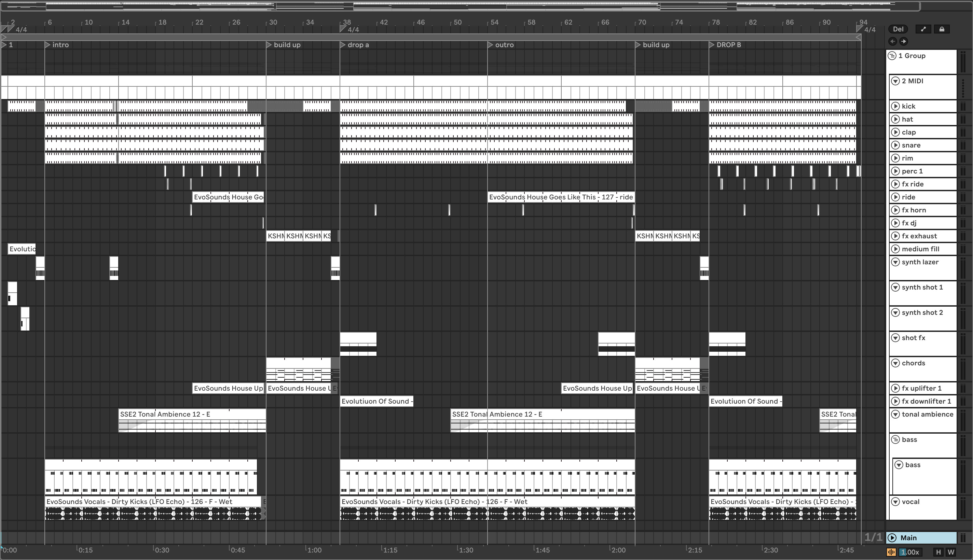Screen dimensions: 973x560
Task: Unfold the rim track
Action: tap(895, 158)
